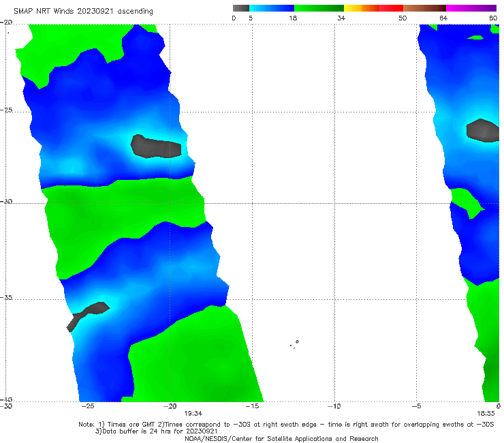Click the note 'Data buffer is 24 hrs for 20230921'
This screenshot has width=504, height=443.
pyautogui.click(x=160, y=431)
